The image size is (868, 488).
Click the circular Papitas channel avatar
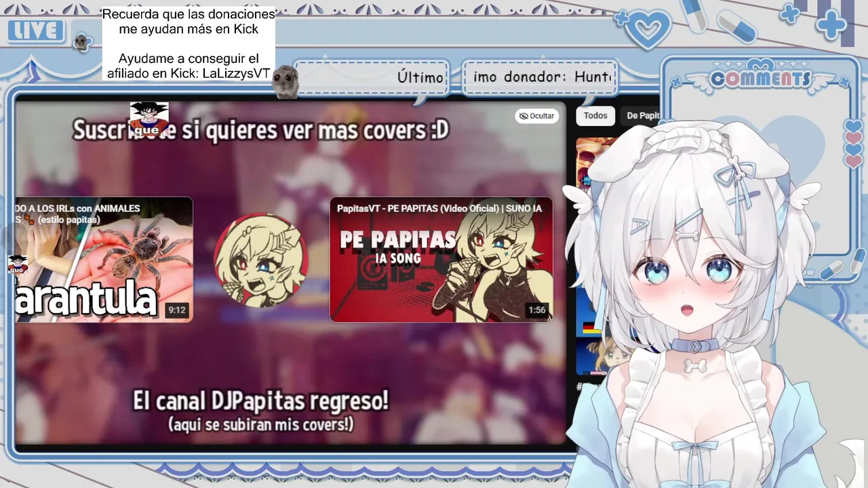[261, 260]
